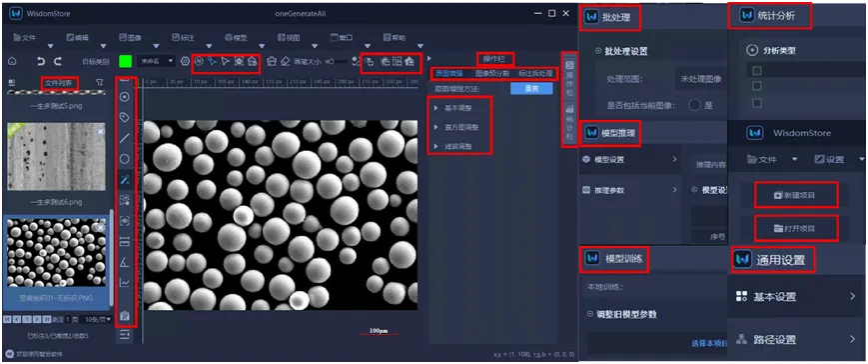
Task: Expand 模型设置 in model inference panel
Action: [629, 160]
